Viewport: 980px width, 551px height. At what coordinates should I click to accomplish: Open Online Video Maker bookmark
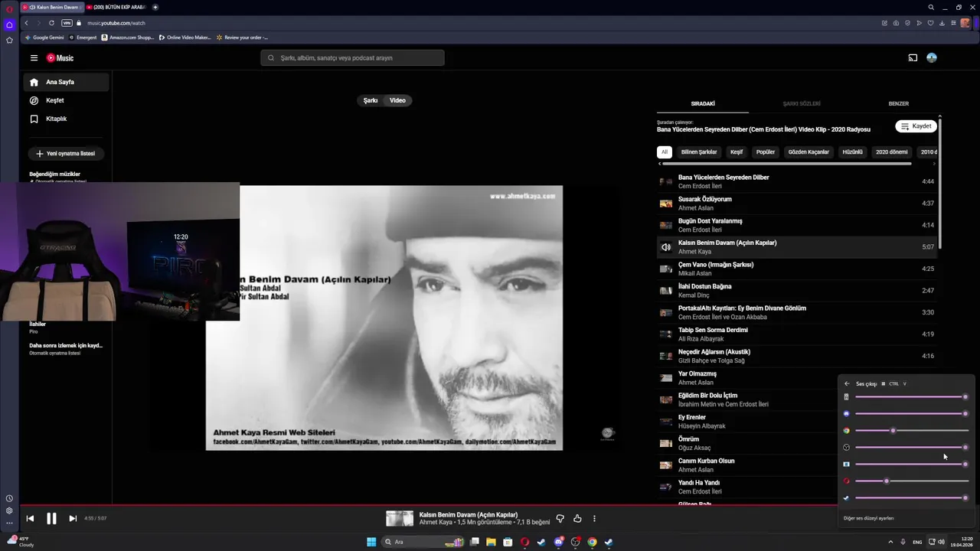[x=185, y=37]
